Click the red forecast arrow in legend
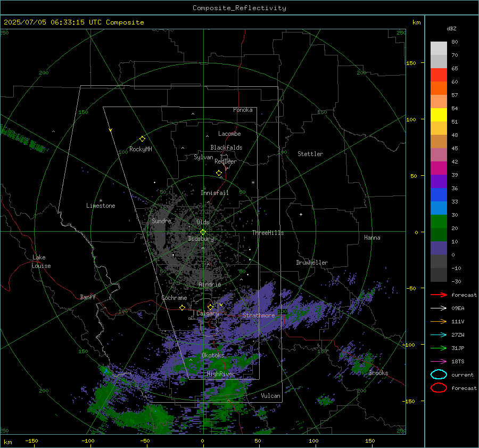Image resolution: width=479 pixels, height=448 pixels. (439, 295)
